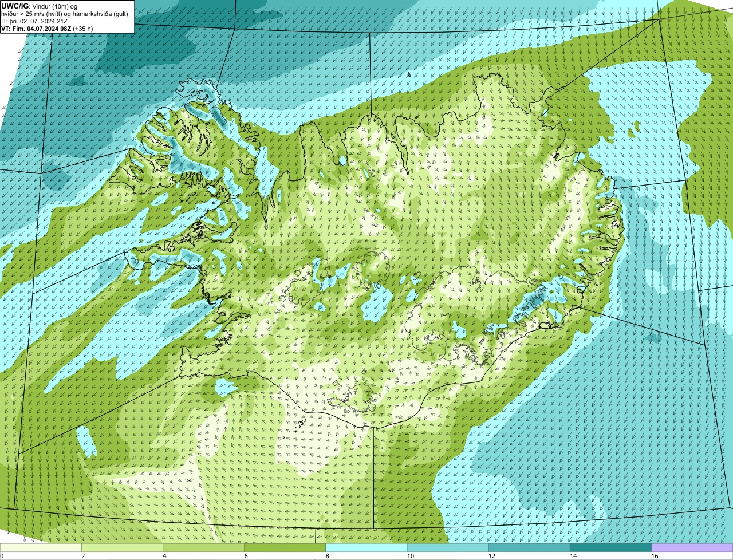Click the 10–12 m/s turquoise legend swatch
The width and height of the screenshot is (733, 560).
[448, 547]
